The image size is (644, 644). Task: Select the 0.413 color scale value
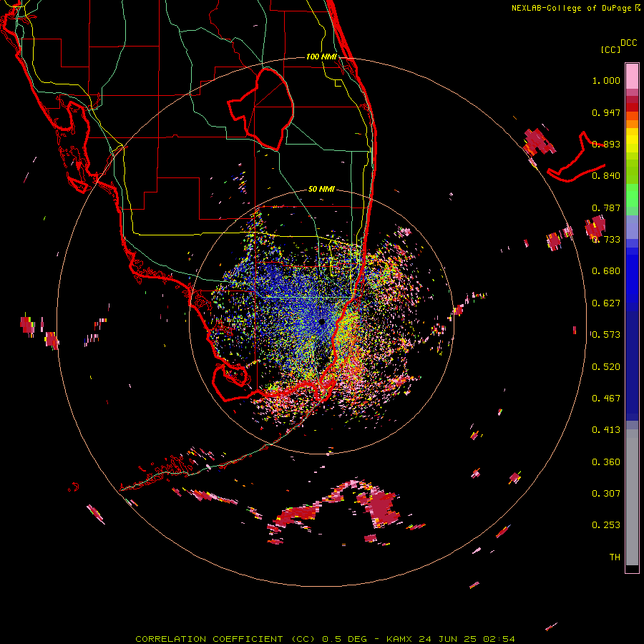(606, 430)
